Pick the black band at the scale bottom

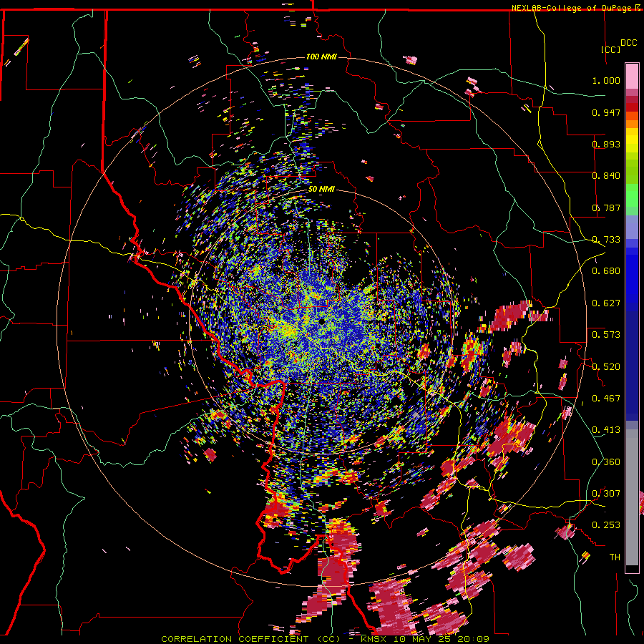pyautogui.click(x=632, y=570)
